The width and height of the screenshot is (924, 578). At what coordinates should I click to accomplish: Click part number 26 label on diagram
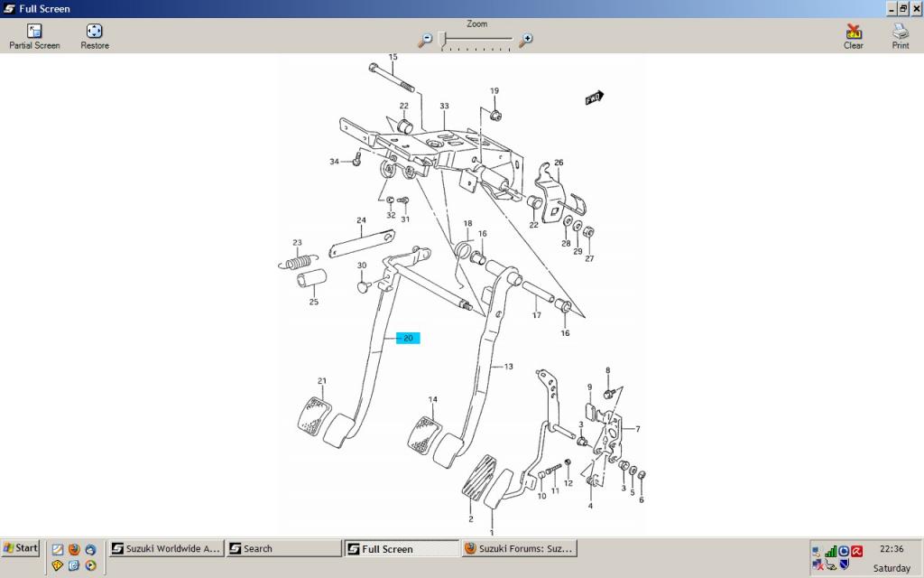pyautogui.click(x=559, y=163)
